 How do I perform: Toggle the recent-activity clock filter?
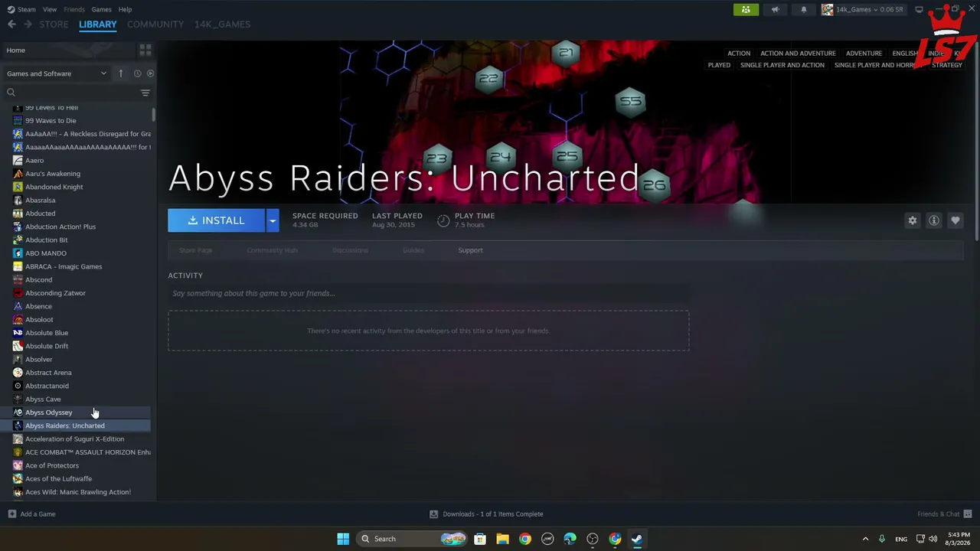point(137,73)
